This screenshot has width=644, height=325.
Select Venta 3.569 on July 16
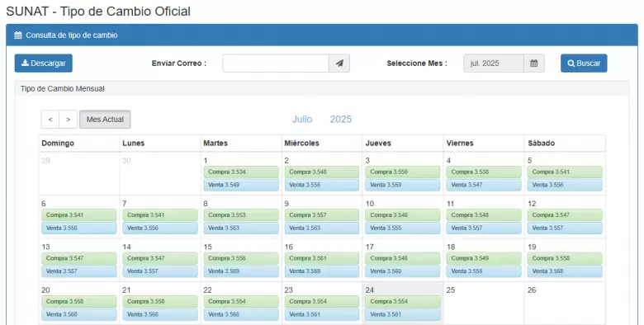pyautogui.click(x=322, y=271)
